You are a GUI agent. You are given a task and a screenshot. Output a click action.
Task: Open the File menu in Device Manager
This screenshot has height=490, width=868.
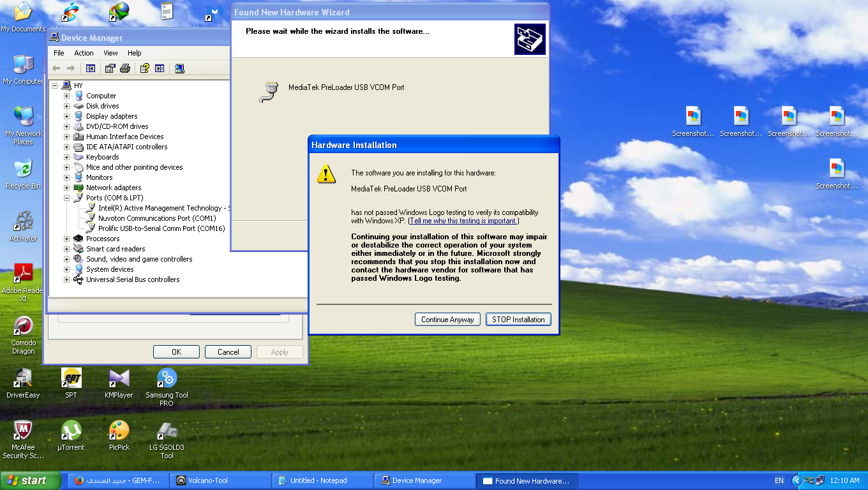(59, 53)
